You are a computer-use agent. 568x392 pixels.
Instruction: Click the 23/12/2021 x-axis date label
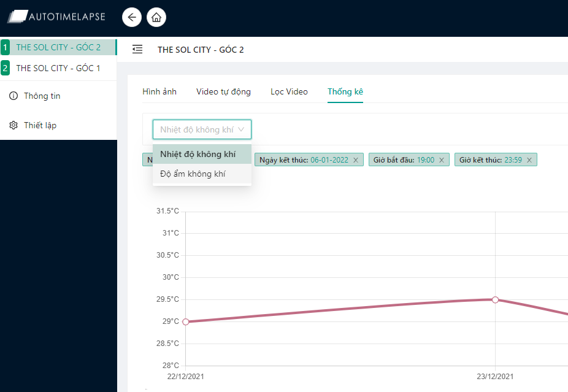[495, 377]
